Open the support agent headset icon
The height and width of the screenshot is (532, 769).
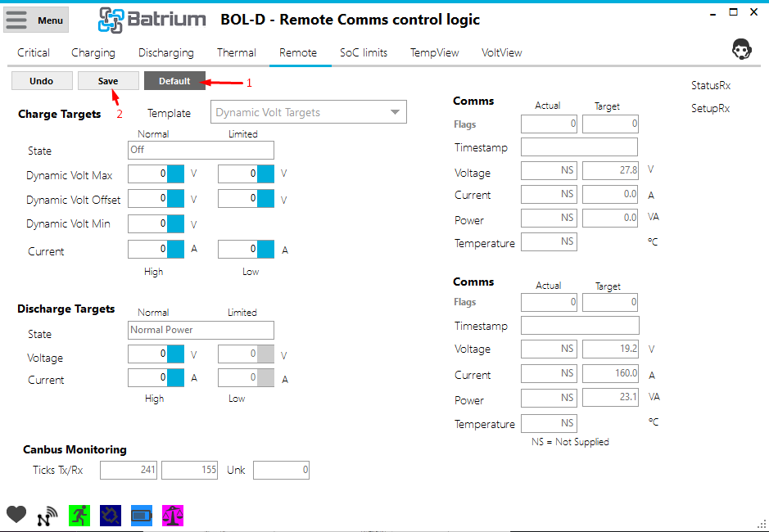[742, 49]
